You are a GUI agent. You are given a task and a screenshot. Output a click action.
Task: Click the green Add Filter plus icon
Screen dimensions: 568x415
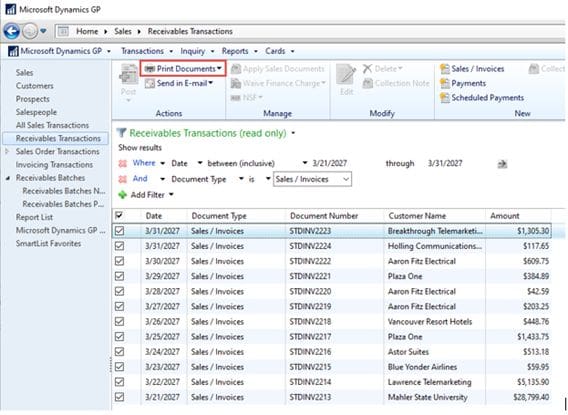(x=122, y=195)
